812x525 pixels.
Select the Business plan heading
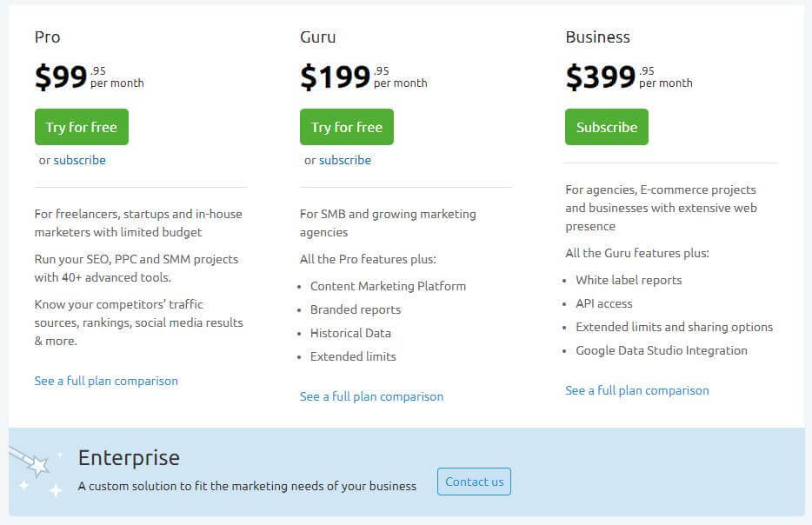click(597, 37)
